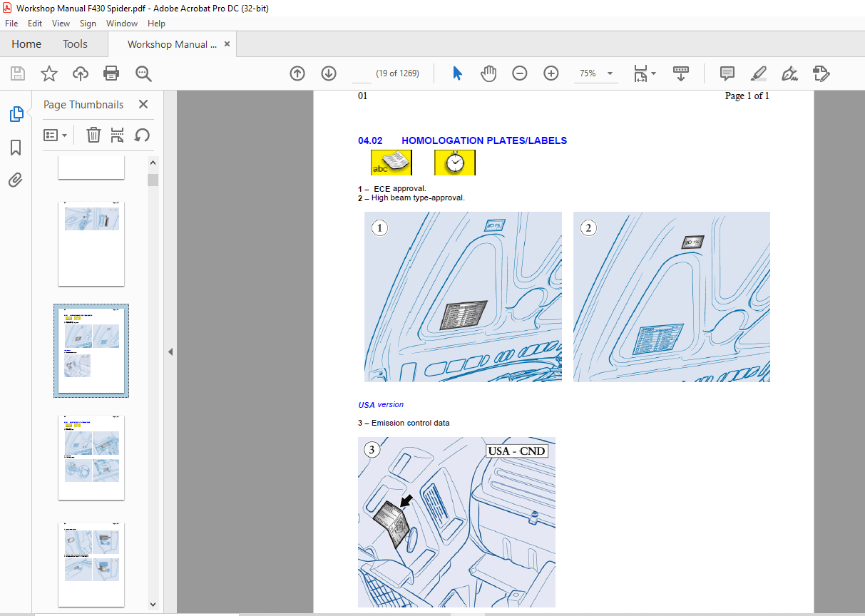Select the Workshop Manual document tab
The height and width of the screenshot is (616, 865).
(172, 44)
